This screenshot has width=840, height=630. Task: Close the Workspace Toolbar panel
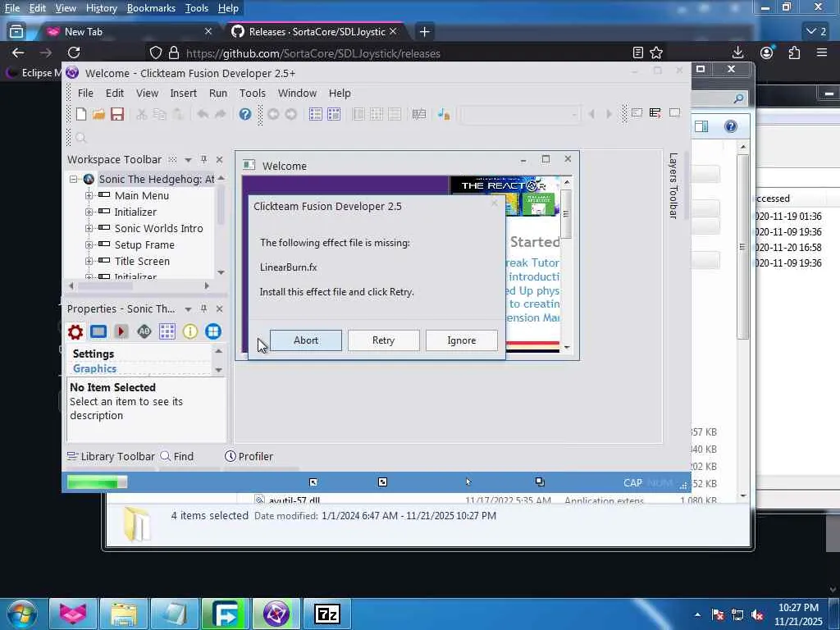click(219, 160)
